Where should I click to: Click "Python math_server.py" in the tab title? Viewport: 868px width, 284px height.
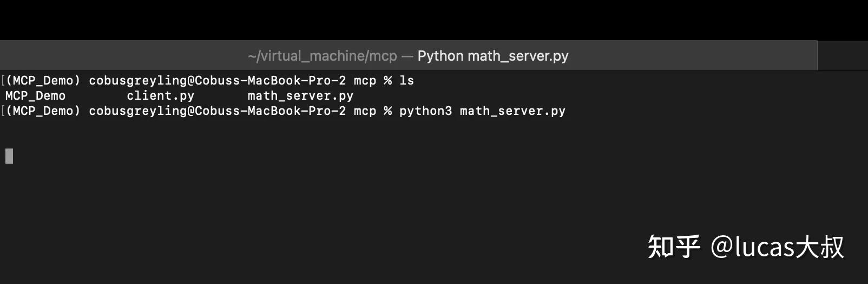[492, 56]
